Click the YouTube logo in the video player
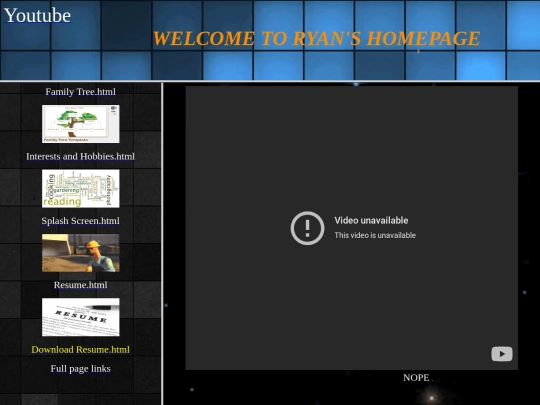This screenshot has height=405, width=540. 502,354
